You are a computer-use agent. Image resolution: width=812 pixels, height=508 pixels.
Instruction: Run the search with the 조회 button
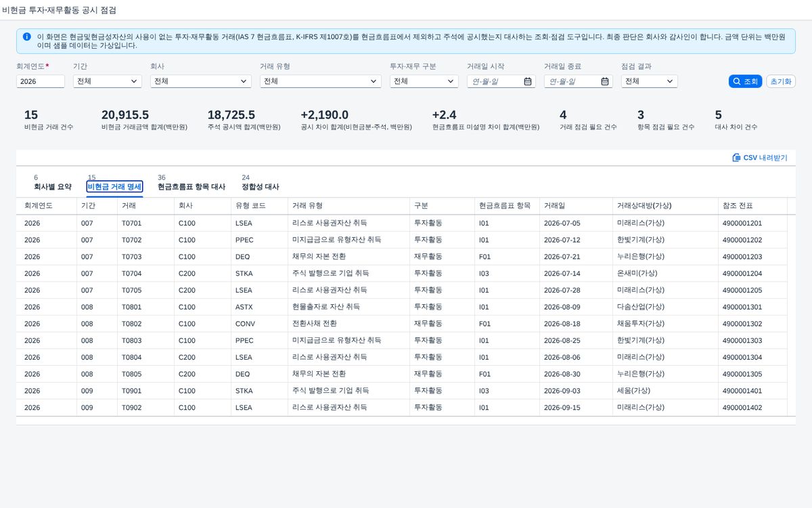coord(745,81)
